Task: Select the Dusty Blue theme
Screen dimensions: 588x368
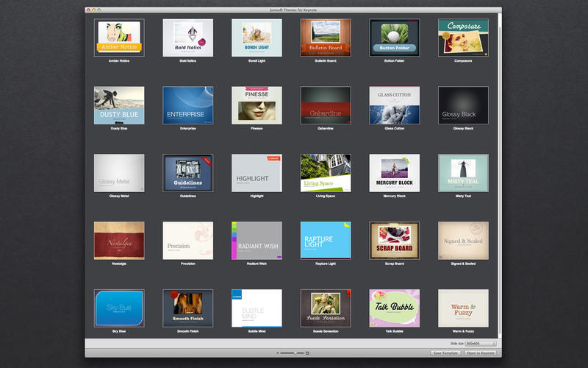Action: pyautogui.click(x=119, y=105)
